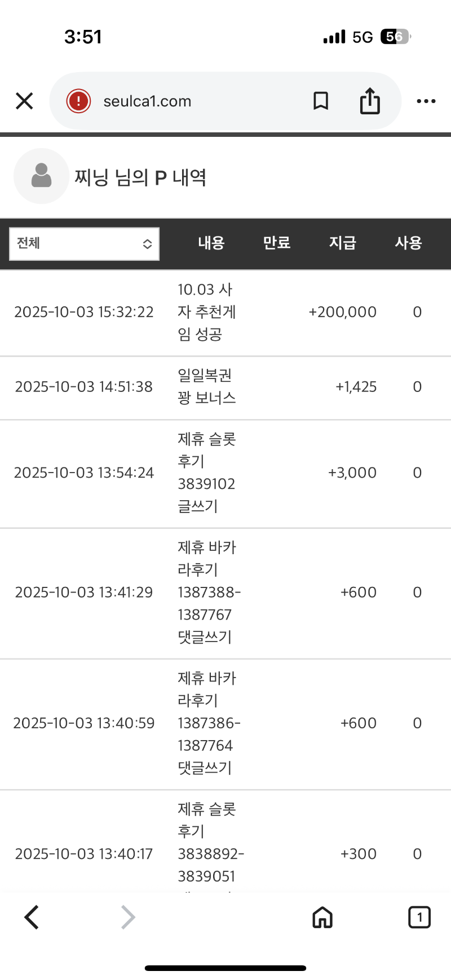Close the in-app browser with X

[x=24, y=101]
